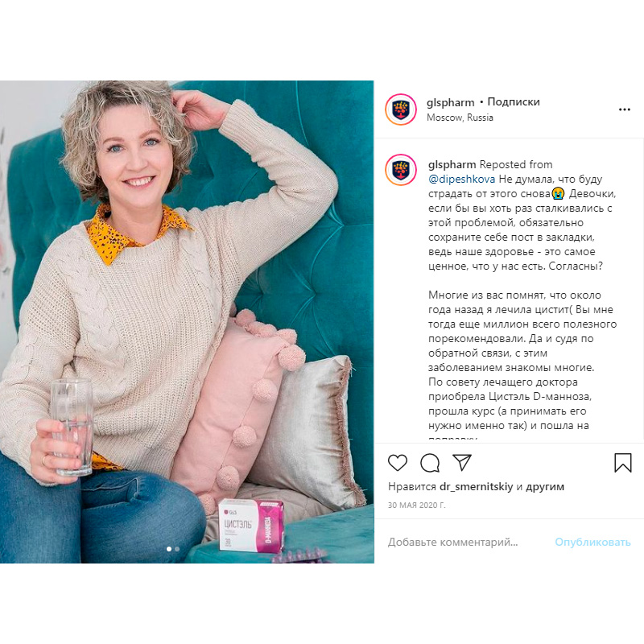Screen dimensions: 644x644
Task: Focus the Добавьте комментарий input field
Action: [x=469, y=542]
